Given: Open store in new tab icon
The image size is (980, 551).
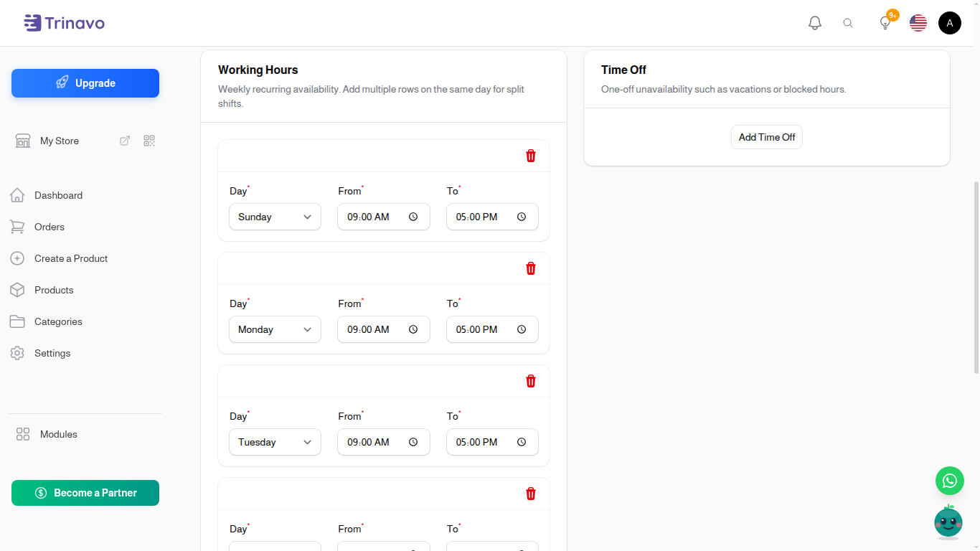Looking at the screenshot, I should click(x=125, y=141).
